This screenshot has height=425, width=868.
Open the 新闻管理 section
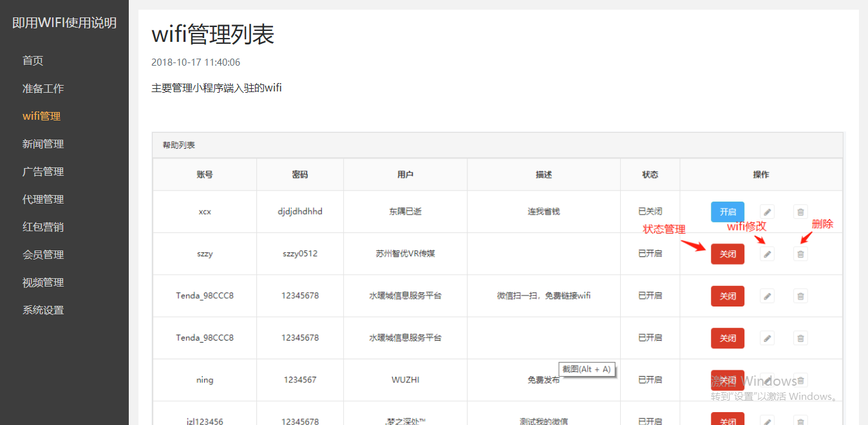coord(43,144)
